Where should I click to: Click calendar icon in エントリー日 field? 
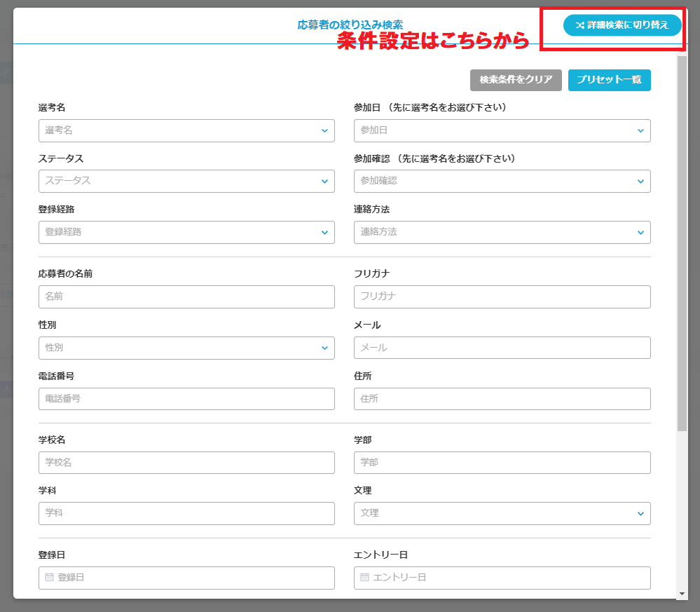364,578
